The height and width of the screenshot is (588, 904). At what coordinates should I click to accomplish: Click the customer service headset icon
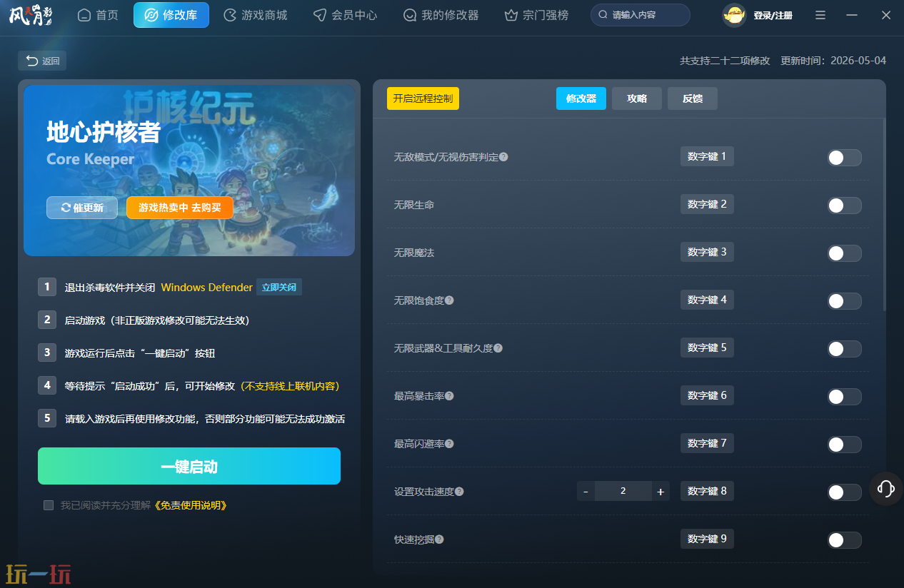coord(886,489)
